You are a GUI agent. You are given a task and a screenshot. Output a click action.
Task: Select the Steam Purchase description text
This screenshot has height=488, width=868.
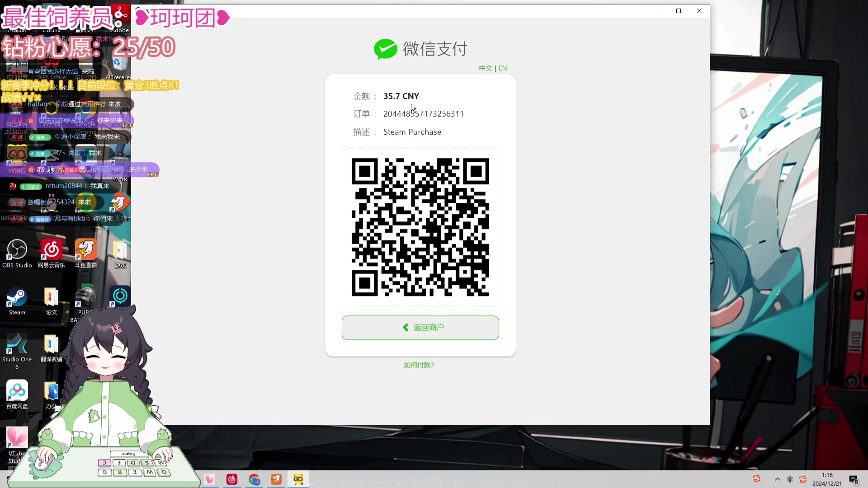coord(412,132)
